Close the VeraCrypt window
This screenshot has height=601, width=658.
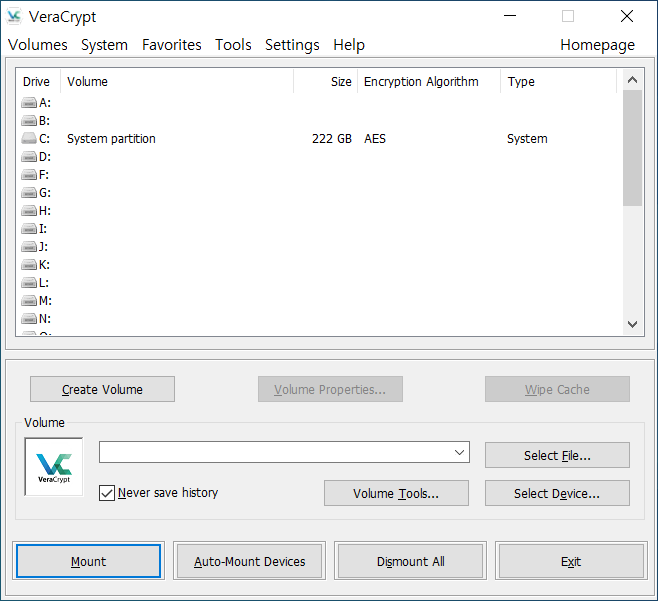click(x=627, y=16)
